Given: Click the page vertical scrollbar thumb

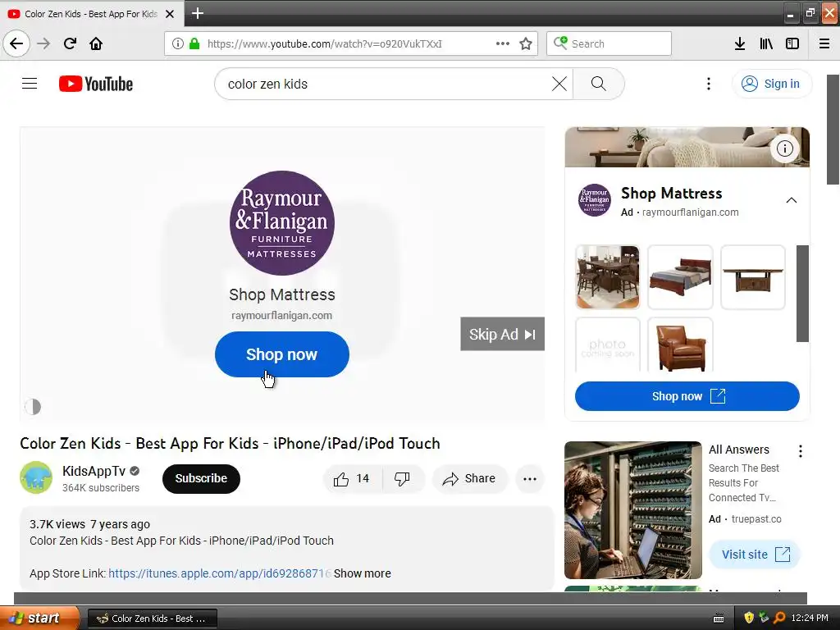Looking at the screenshot, I should [833, 130].
